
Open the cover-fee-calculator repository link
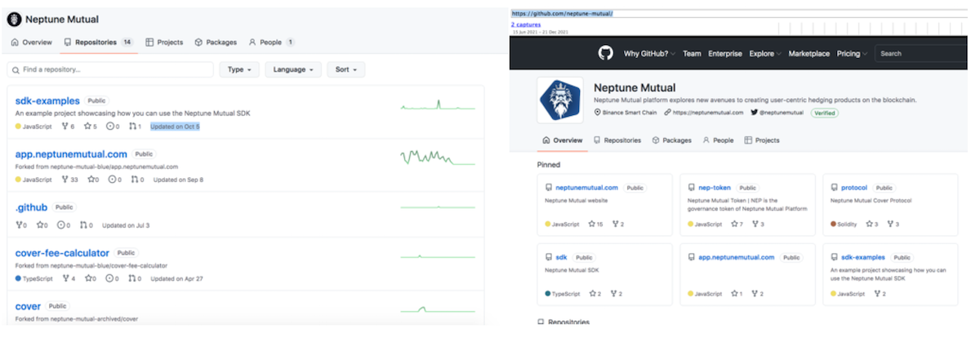(x=62, y=253)
